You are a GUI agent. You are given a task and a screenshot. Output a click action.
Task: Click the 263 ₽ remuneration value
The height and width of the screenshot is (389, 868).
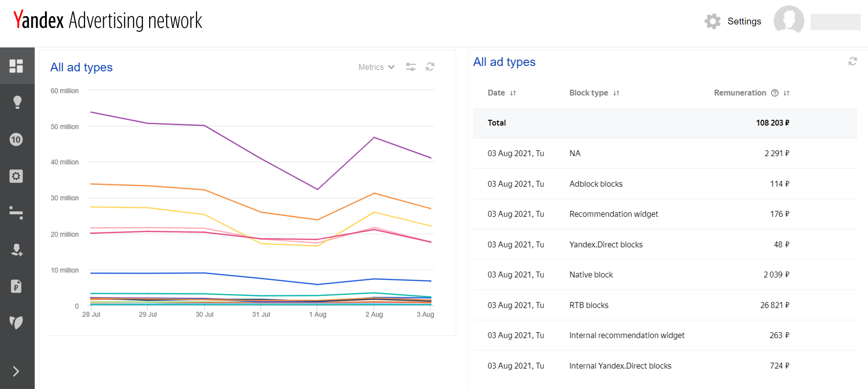[779, 336]
